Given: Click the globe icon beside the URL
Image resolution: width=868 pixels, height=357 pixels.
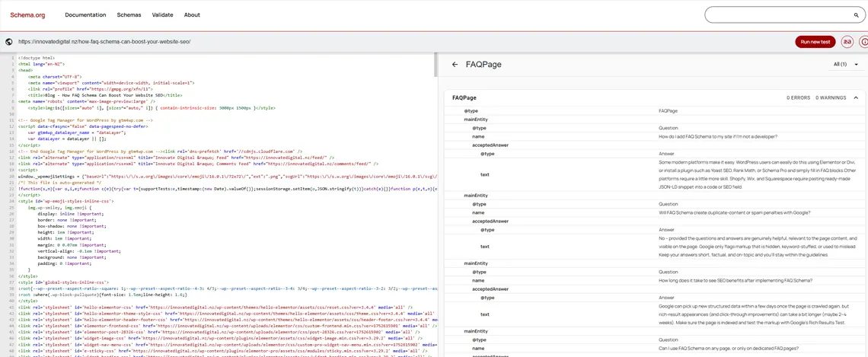Looking at the screenshot, I should click(9, 42).
